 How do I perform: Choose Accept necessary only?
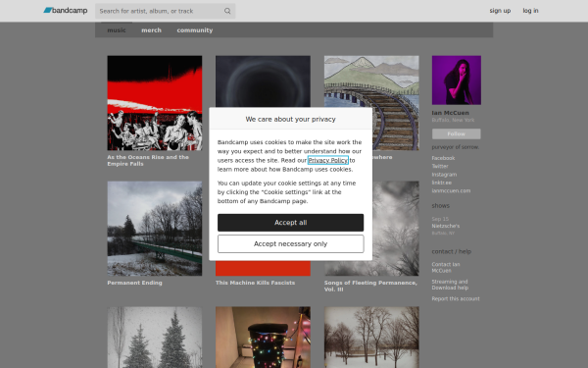(291, 243)
